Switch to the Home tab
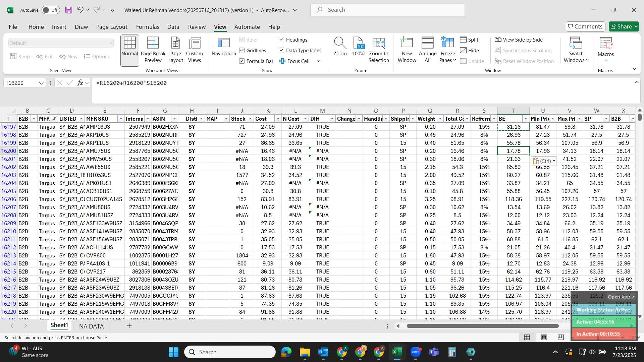This screenshot has width=644, height=362. [x=36, y=27]
